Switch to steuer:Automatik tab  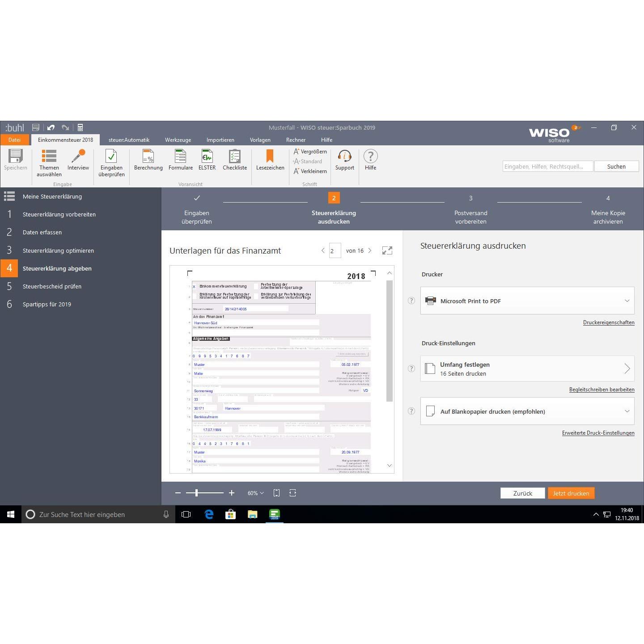(x=129, y=140)
